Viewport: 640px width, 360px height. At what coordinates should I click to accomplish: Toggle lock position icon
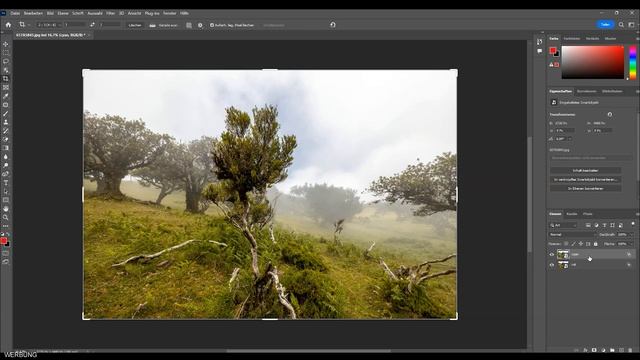[581, 244]
